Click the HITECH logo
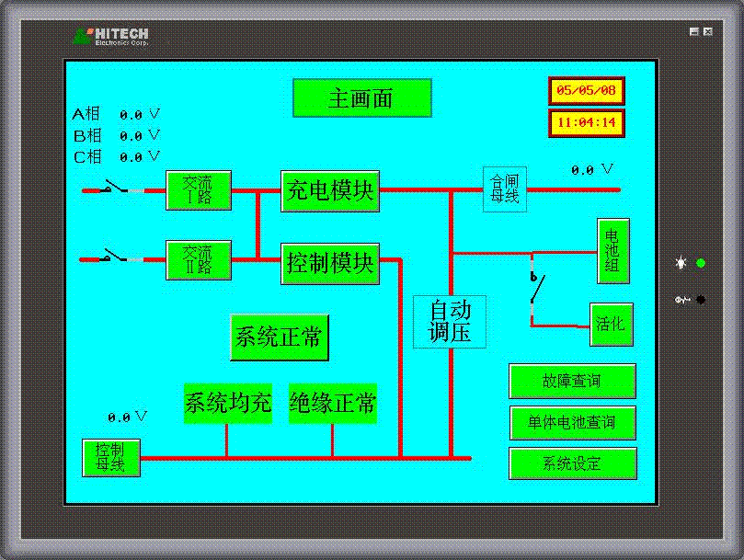This screenshot has height=560, width=744. [110, 37]
